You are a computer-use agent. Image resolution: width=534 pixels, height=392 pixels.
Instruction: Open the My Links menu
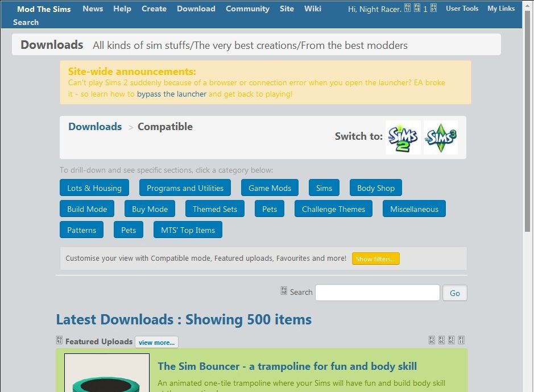pos(500,9)
